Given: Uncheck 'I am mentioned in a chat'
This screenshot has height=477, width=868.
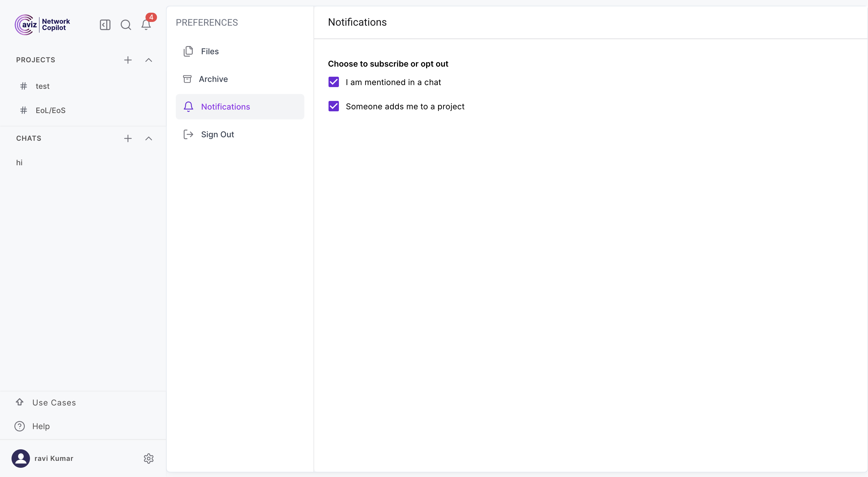Looking at the screenshot, I should pos(334,82).
